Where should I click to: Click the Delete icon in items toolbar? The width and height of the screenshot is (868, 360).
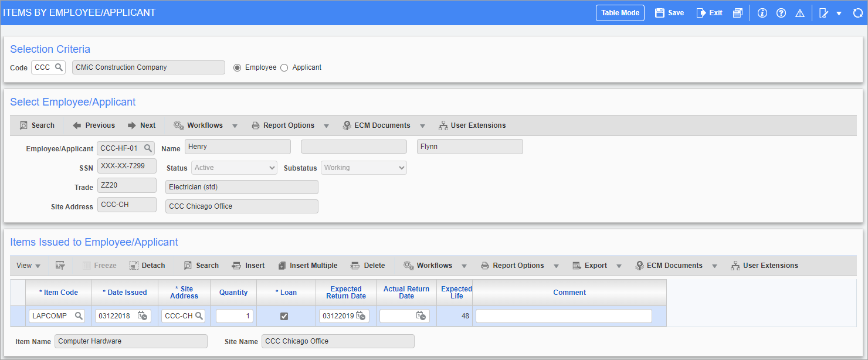click(x=368, y=265)
